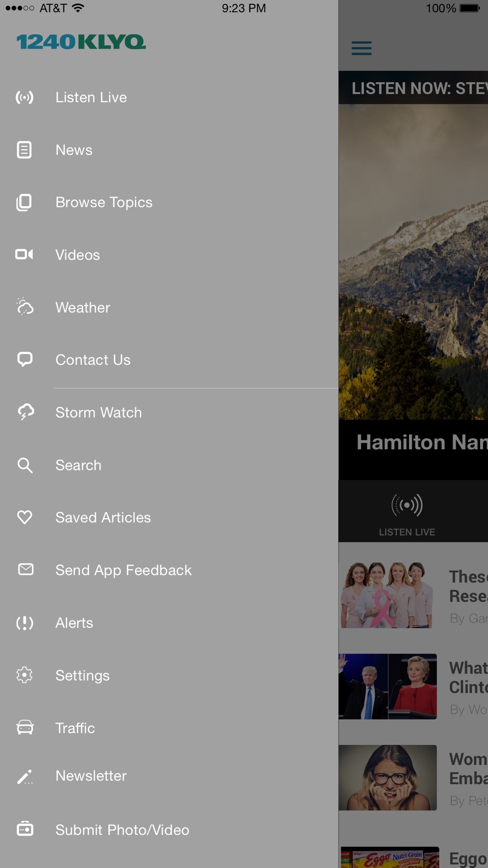Open the Eggo article headline
Viewport: 488px width, 868px height.
(468, 859)
